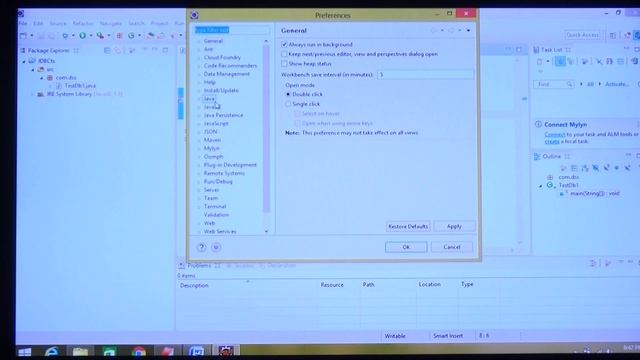
Task: Expand the JRE System Library node
Action: [x=33, y=94]
